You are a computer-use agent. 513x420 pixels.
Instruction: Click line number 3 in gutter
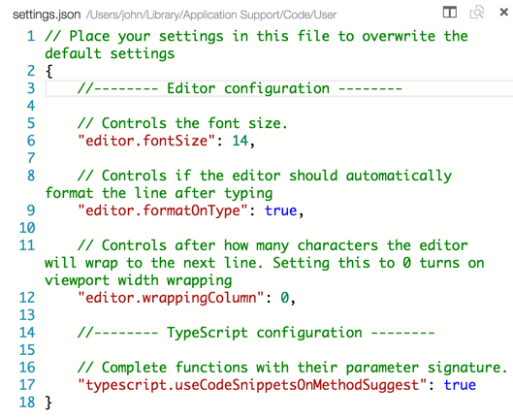click(x=31, y=88)
